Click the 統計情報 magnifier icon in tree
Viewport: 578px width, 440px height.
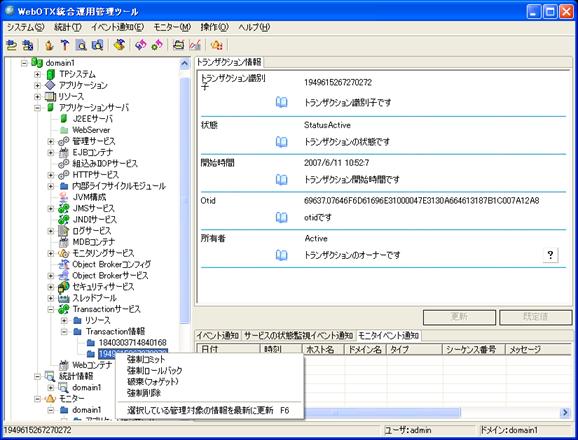click(x=50, y=376)
